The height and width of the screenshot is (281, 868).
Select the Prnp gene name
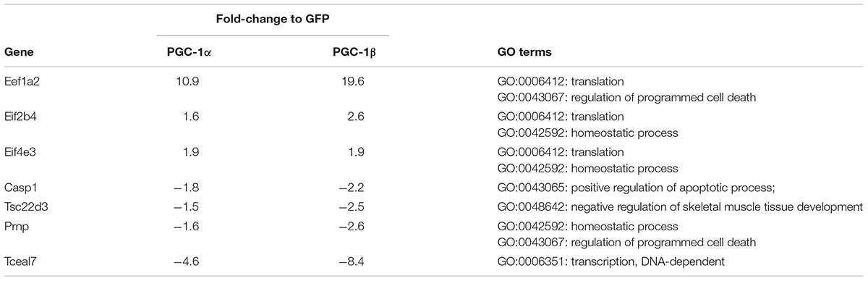tap(16, 226)
